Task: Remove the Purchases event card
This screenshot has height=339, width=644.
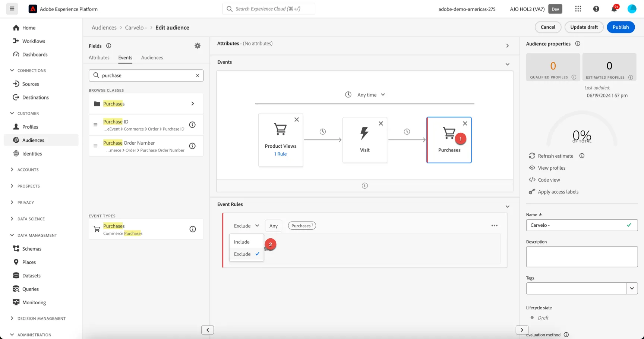Action: (465, 123)
